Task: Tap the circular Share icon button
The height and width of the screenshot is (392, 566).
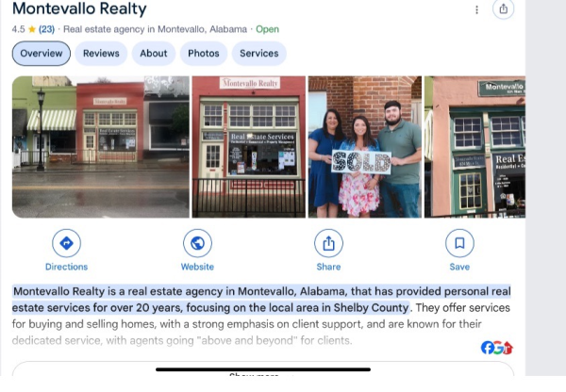Action: pos(328,243)
